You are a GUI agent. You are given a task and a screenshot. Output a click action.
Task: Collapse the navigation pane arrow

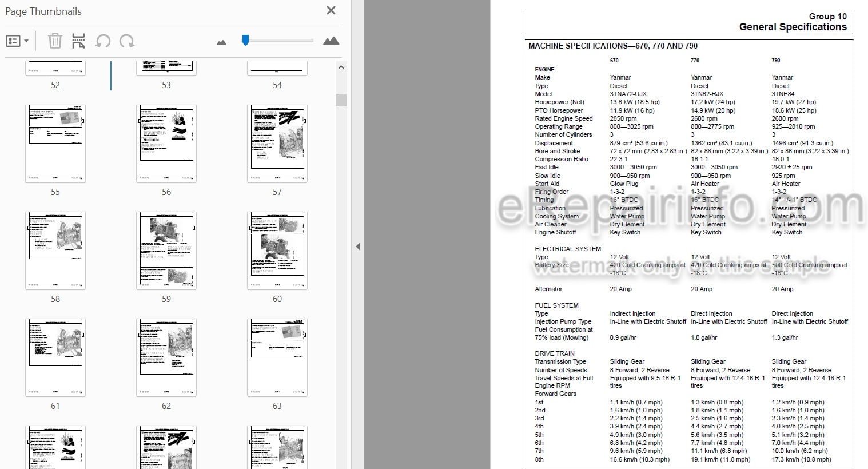point(358,247)
